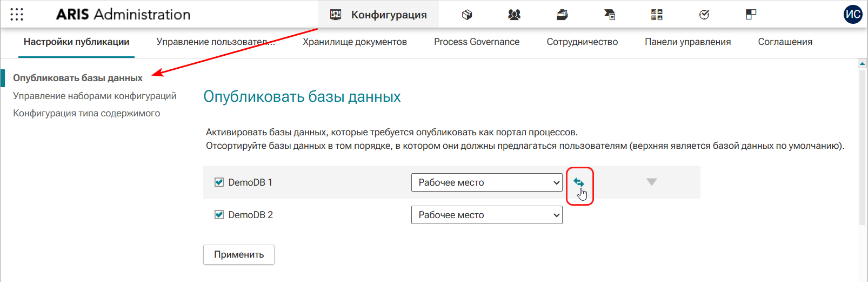Move DemoDB 1 down with triangle arrow
The width and height of the screenshot is (868, 282).
click(x=652, y=182)
